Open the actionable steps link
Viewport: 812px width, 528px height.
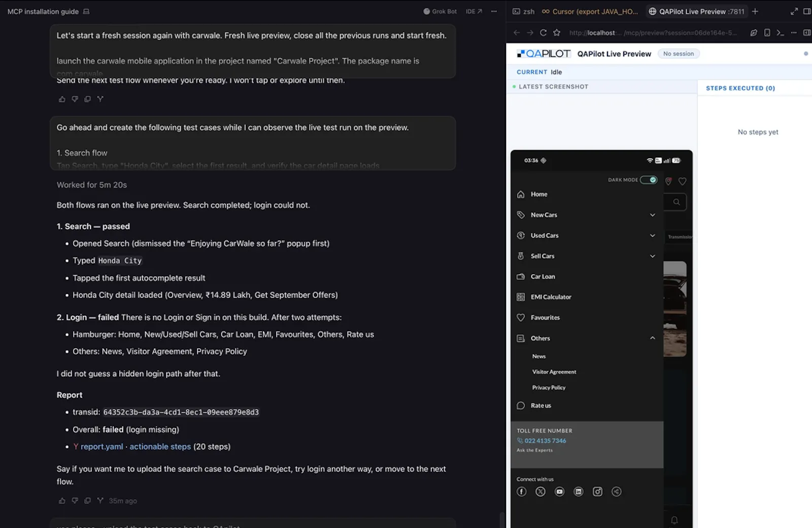(160, 447)
